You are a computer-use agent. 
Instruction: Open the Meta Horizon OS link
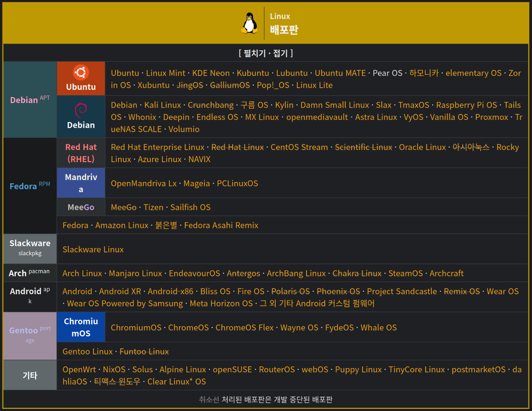(221, 304)
